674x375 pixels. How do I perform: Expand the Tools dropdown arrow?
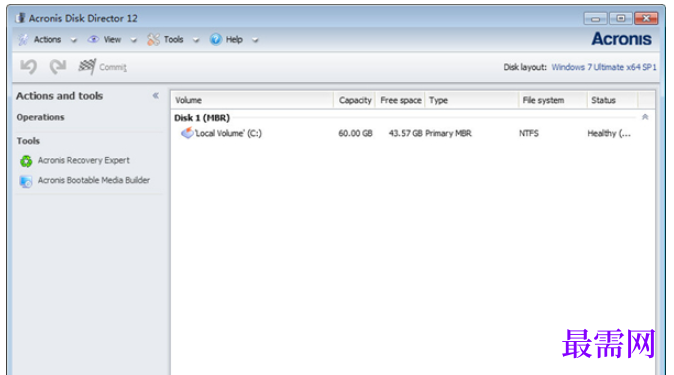(196, 40)
